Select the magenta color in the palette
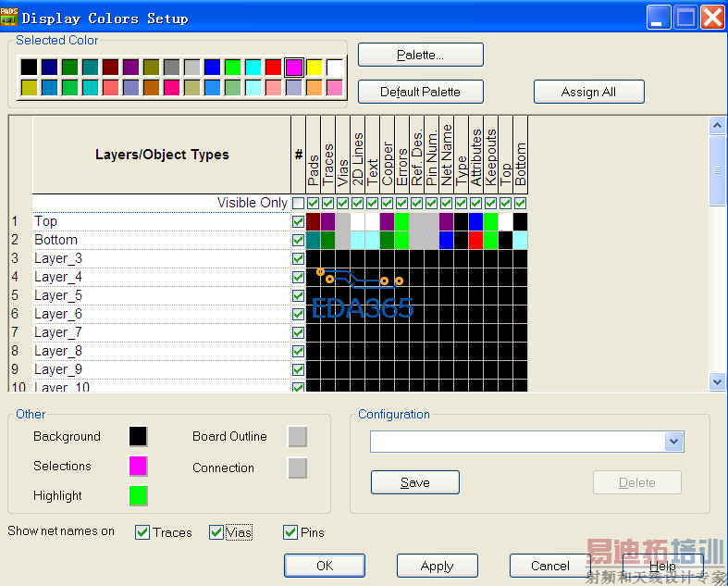Viewport: 728px width, 586px height. [294, 68]
